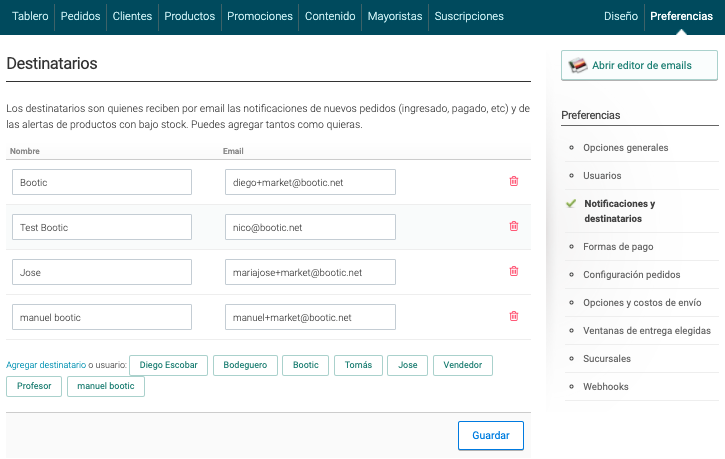This screenshot has width=725, height=459.
Task: Click the Agregar destinatario link
Action: pos(46,365)
